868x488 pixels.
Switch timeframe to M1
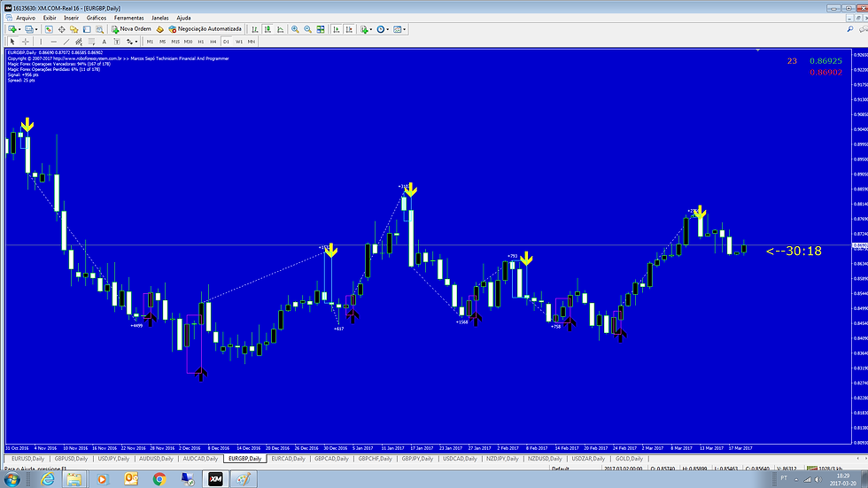(150, 42)
